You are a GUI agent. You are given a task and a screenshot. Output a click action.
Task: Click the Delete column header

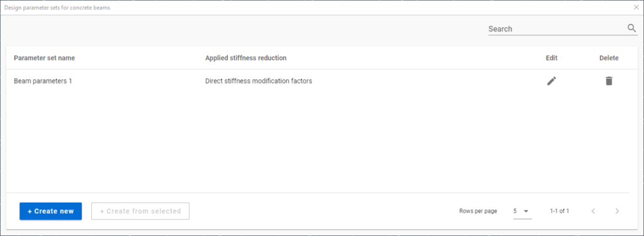tap(609, 58)
